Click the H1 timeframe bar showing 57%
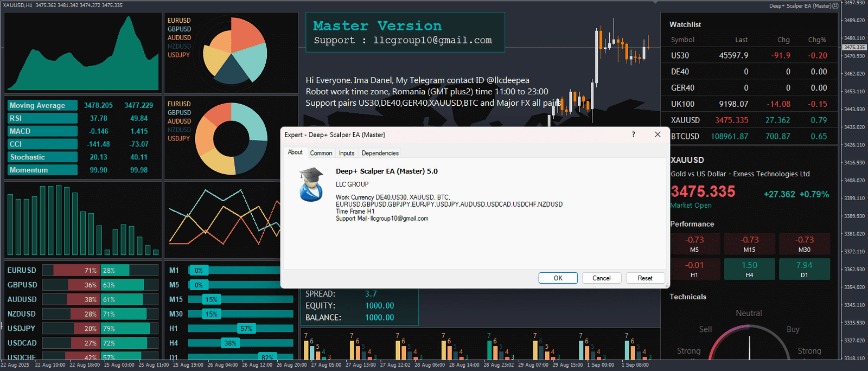868x371 pixels. [x=240, y=329]
